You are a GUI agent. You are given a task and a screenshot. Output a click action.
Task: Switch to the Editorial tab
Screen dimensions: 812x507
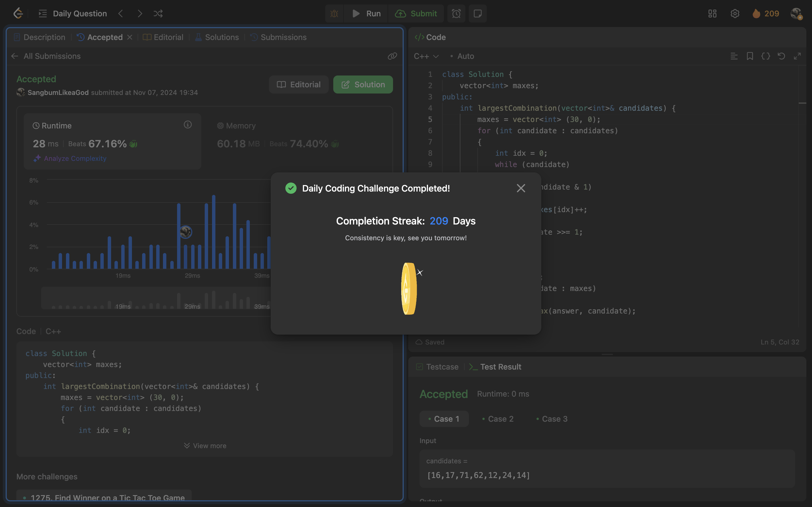164,37
